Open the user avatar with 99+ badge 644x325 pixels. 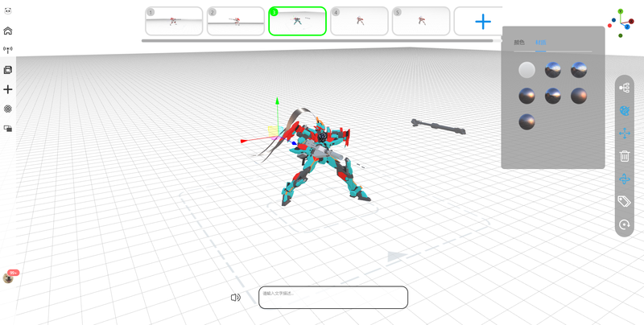[x=8, y=278]
